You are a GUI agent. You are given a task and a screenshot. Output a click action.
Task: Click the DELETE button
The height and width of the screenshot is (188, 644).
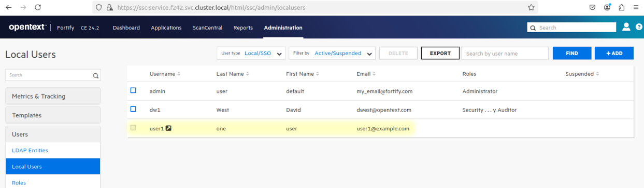pyautogui.click(x=398, y=53)
